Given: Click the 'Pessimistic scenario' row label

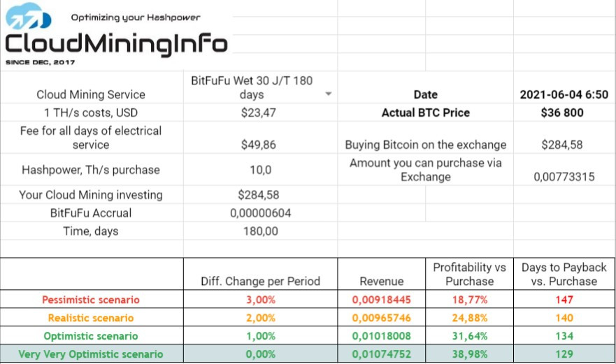Looking at the screenshot, I should click(91, 300).
